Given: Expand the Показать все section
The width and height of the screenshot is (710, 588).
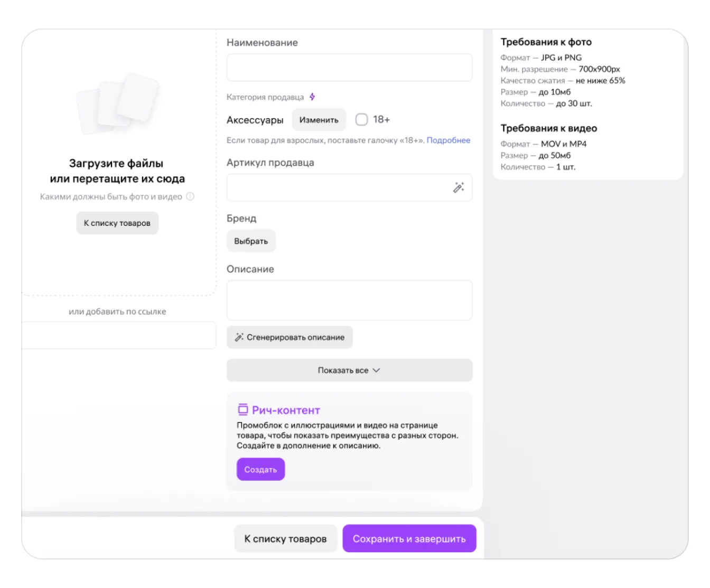Looking at the screenshot, I should [349, 370].
